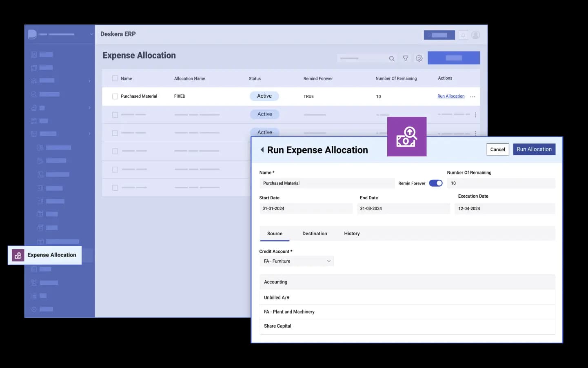Click the TRUE value in Remind Forever column
588x368 pixels.
tap(308, 97)
